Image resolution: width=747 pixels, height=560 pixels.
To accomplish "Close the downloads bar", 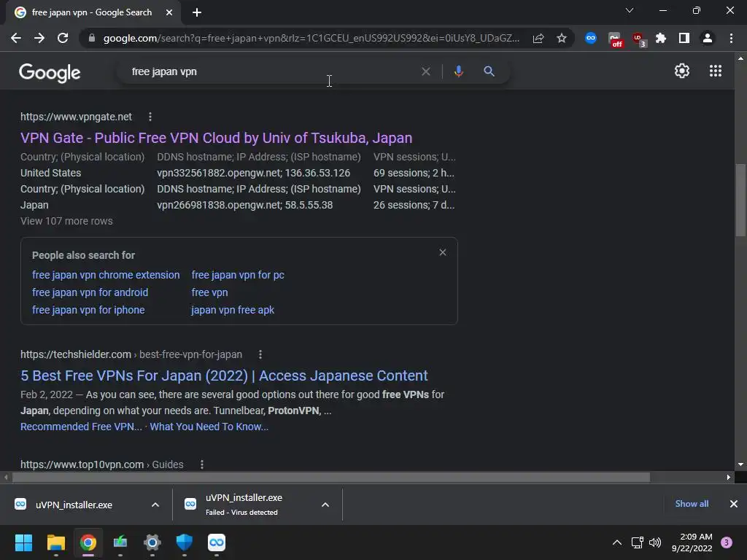I will [x=734, y=504].
